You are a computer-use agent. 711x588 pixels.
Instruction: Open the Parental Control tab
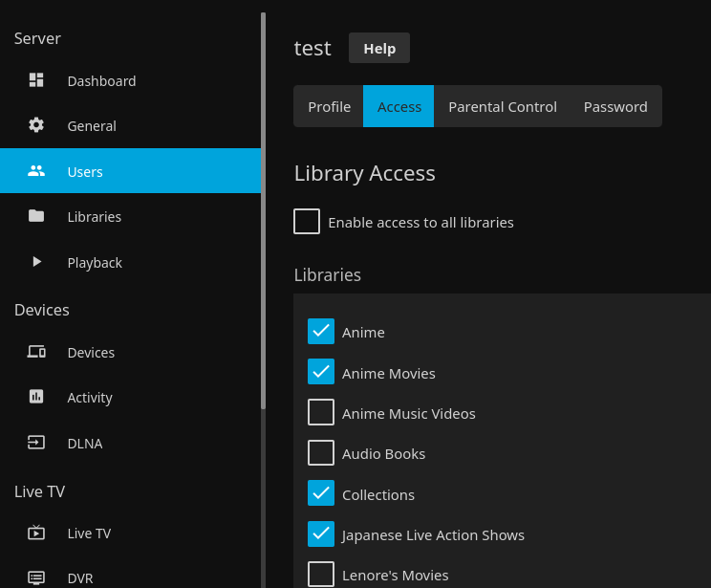tap(502, 106)
